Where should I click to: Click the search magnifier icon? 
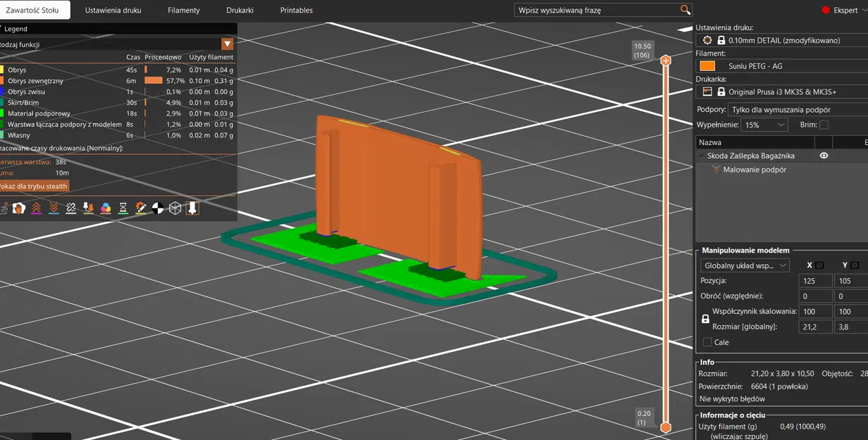click(686, 10)
